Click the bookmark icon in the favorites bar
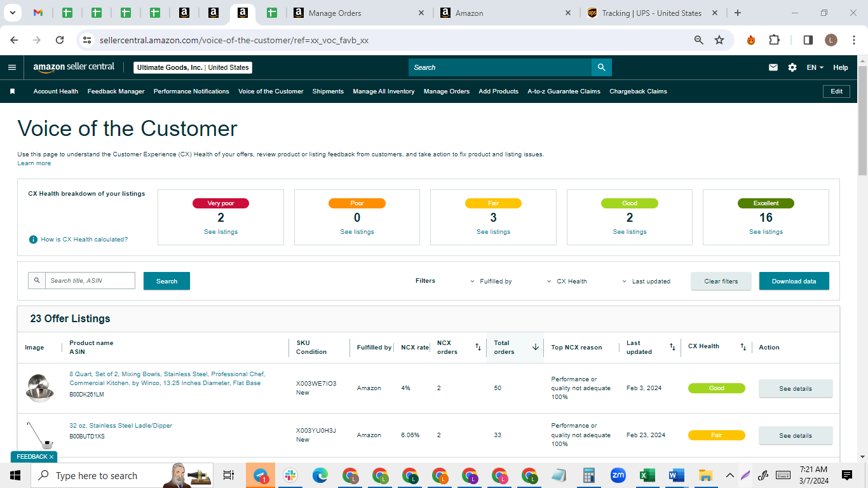 pos(12,91)
